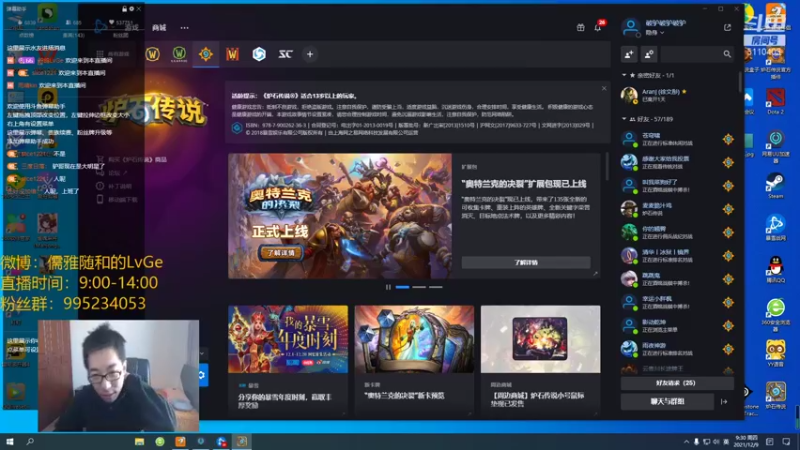Add a game with the plus button

point(310,54)
